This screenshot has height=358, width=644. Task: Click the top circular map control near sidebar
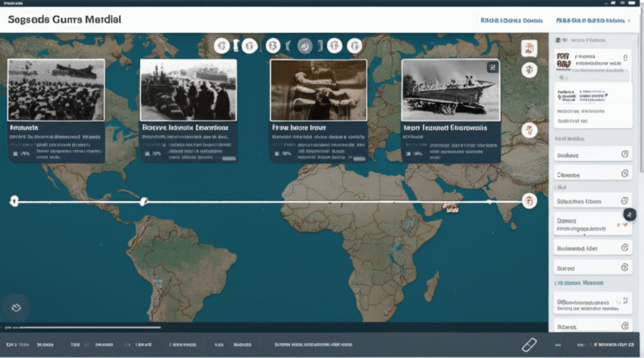(x=529, y=48)
